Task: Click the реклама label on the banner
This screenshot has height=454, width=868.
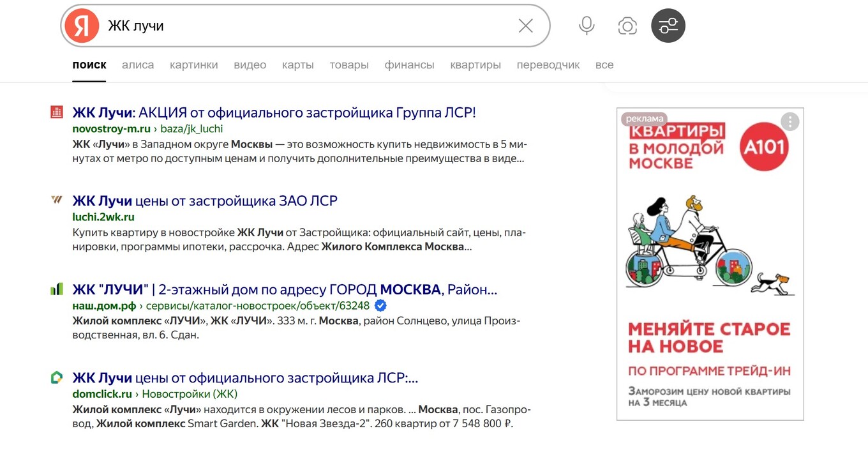Action: pos(644,119)
